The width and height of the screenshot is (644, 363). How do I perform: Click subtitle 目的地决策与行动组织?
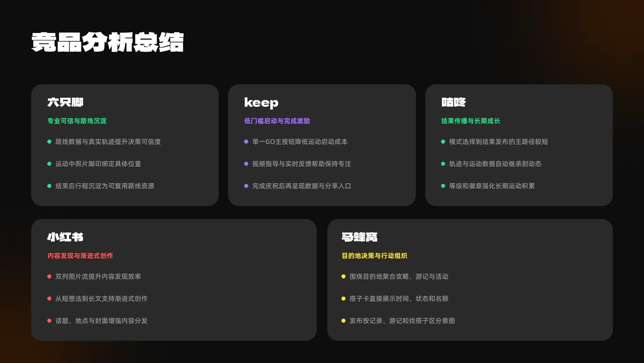click(374, 256)
